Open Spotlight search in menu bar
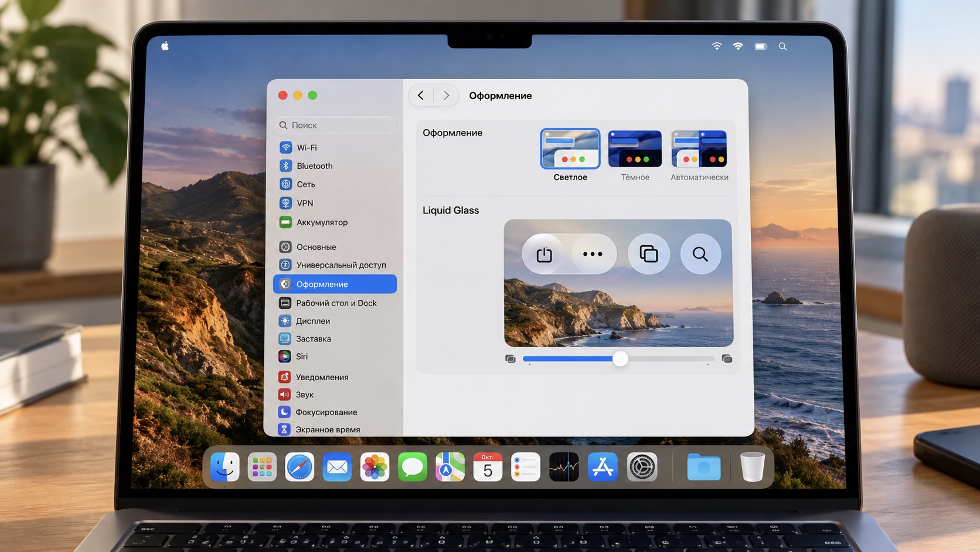 (x=782, y=46)
